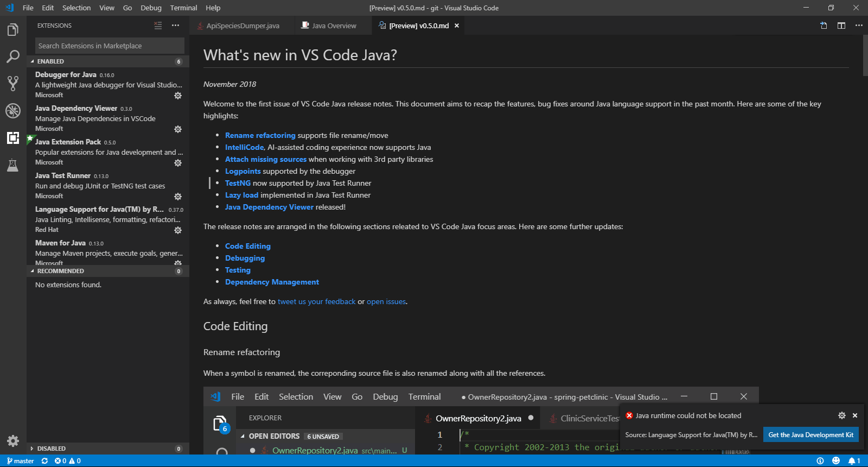Split the editor to the right

[841, 26]
